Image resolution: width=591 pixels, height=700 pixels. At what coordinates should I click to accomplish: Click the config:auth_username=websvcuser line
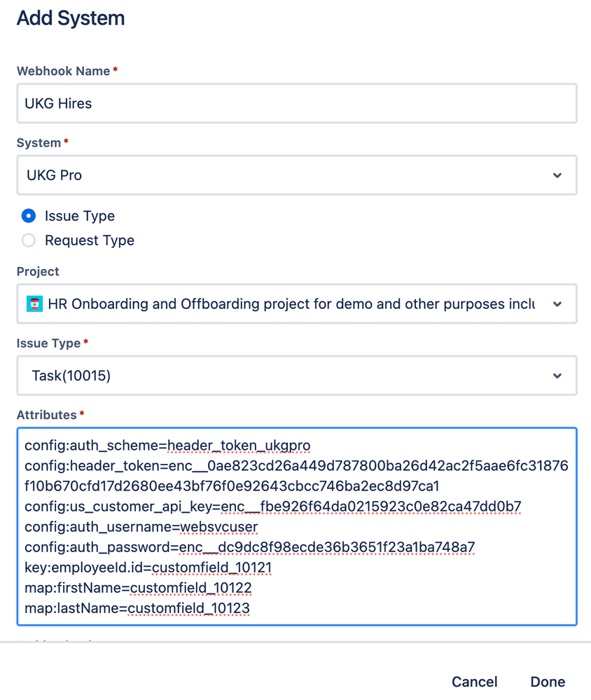[141, 527]
